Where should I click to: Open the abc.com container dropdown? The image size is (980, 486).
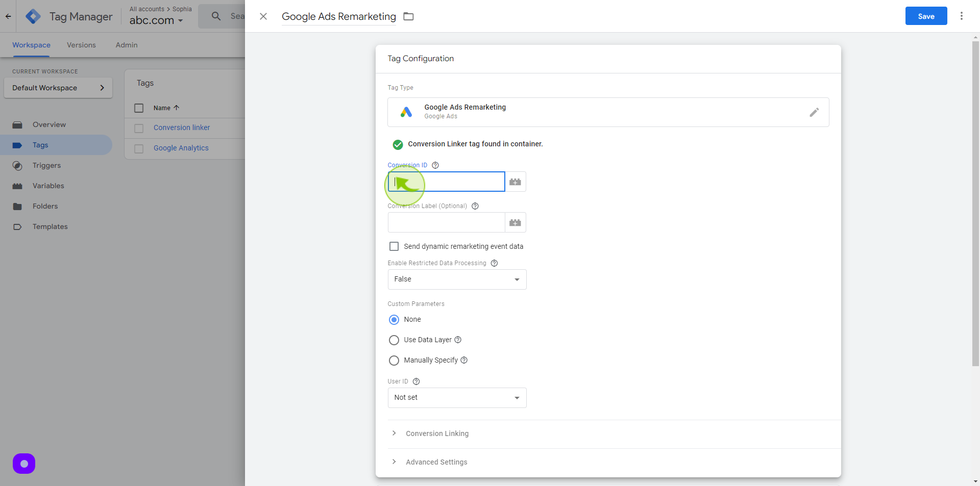pyautogui.click(x=156, y=20)
